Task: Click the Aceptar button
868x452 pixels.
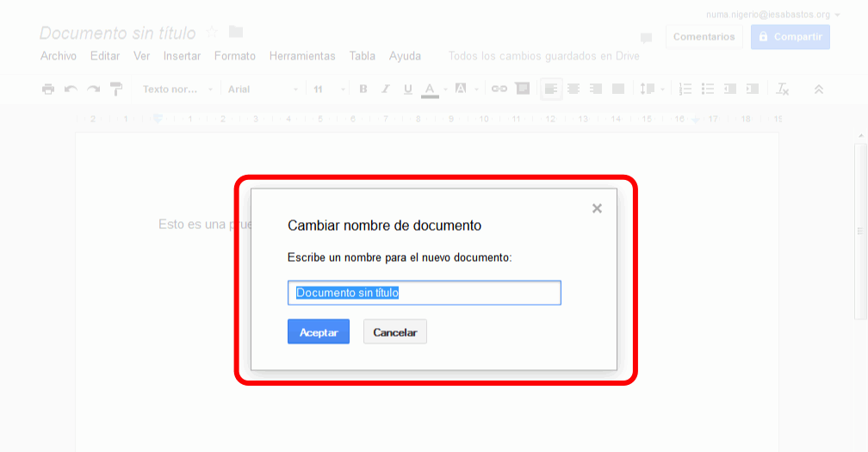Action: tap(318, 332)
